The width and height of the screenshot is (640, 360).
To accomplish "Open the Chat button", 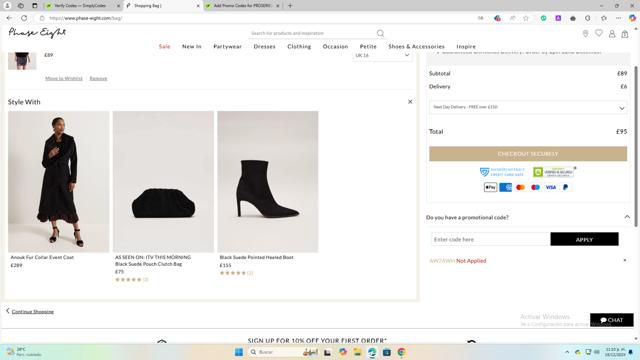I will point(611,320).
